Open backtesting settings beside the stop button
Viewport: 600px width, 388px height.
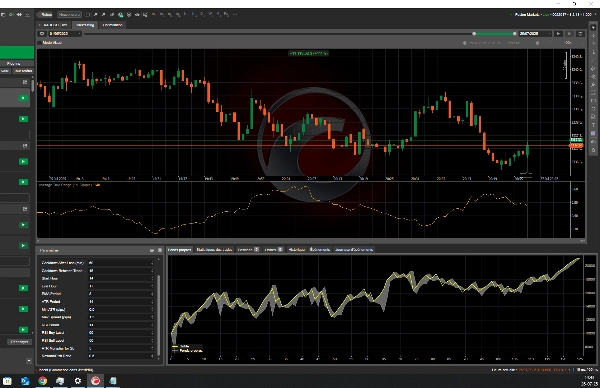[x=580, y=34]
